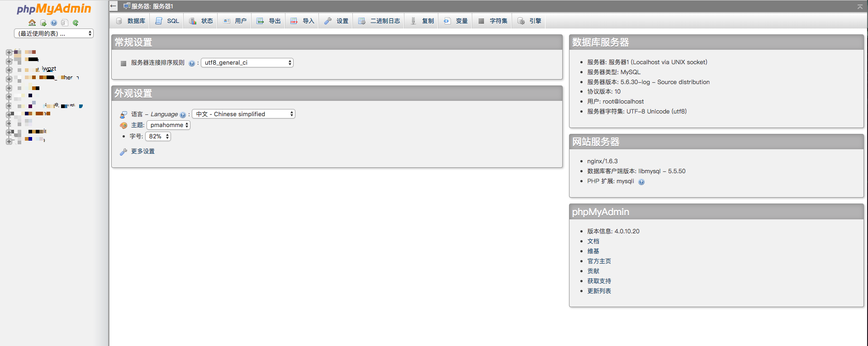The height and width of the screenshot is (346, 868).
Task: Open the 设置 settings tab
Action: tap(336, 21)
